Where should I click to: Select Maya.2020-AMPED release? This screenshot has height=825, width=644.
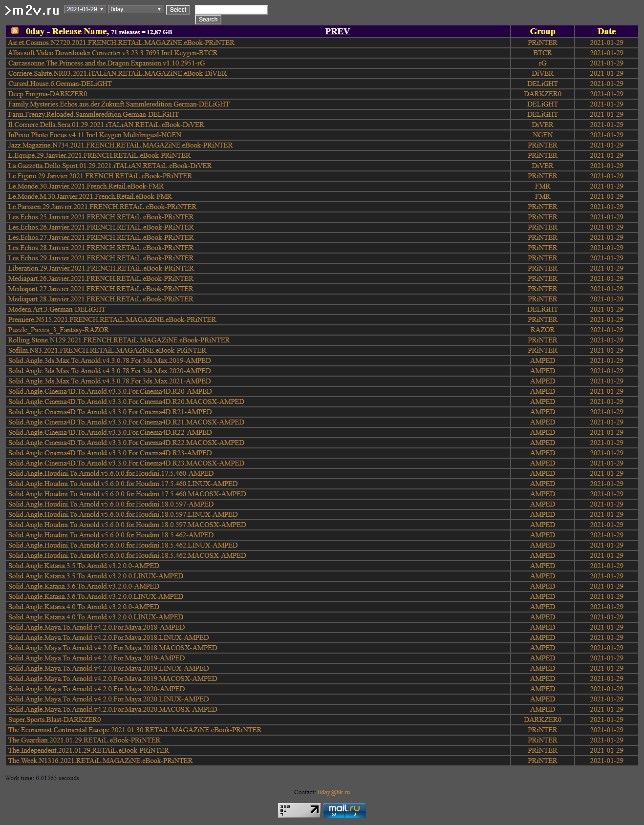(96, 689)
